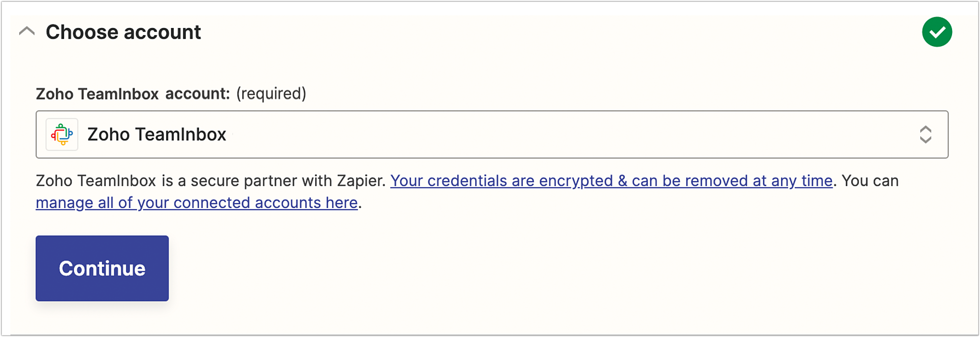Click the green completed checkmark icon
Image resolution: width=980 pixels, height=337 pixels.
coord(936,32)
